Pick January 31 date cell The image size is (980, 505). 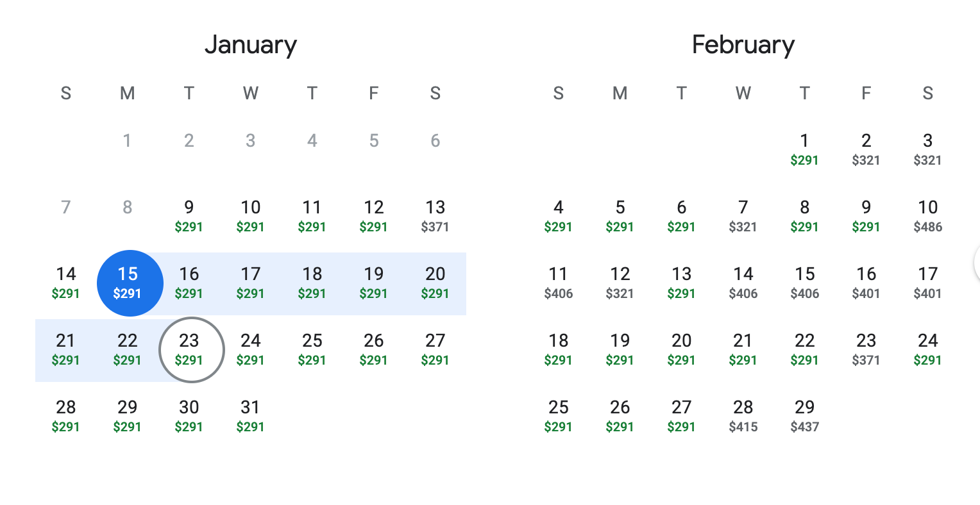click(x=250, y=416)
